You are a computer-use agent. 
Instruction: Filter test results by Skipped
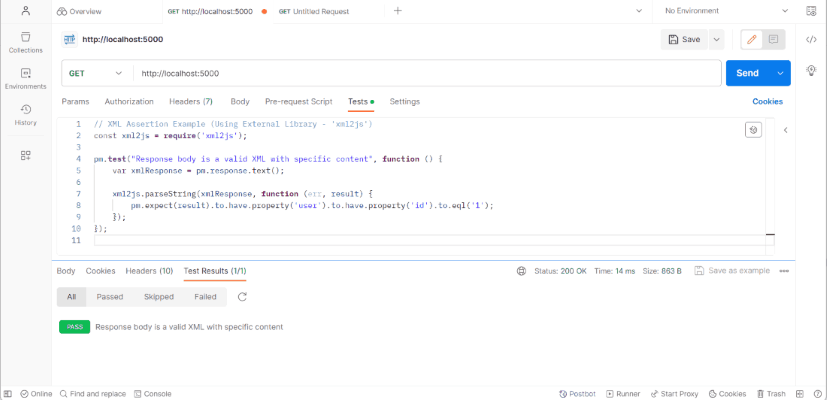pyautogui.click(x=159, y=297)
